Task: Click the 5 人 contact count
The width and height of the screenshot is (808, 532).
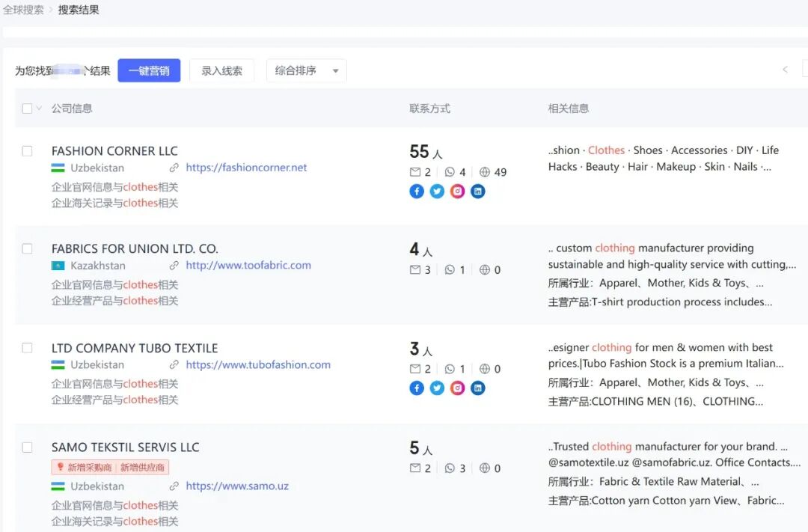Action: coord(421,448)
